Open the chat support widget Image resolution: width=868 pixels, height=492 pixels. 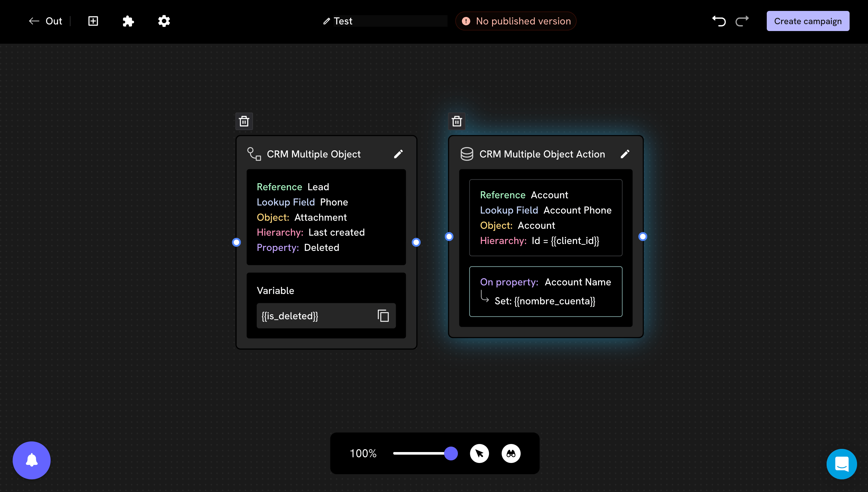coord(842,464)
